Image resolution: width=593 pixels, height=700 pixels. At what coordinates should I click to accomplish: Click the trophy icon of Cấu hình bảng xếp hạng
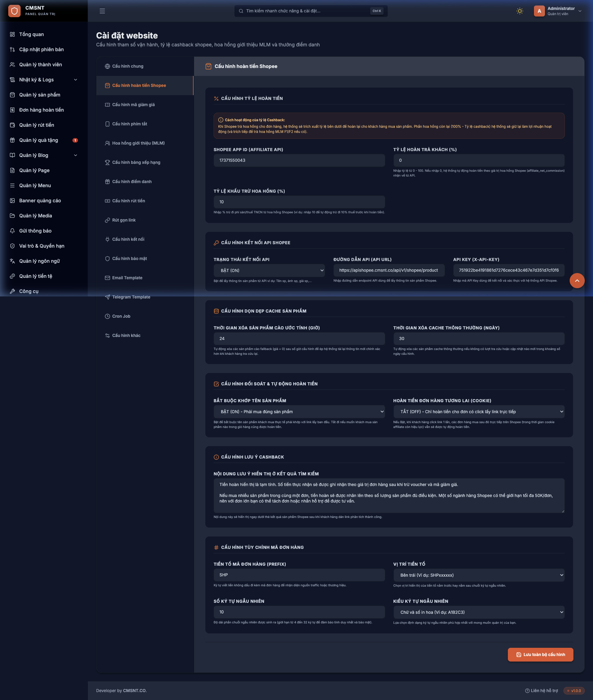tap(107, 162)
